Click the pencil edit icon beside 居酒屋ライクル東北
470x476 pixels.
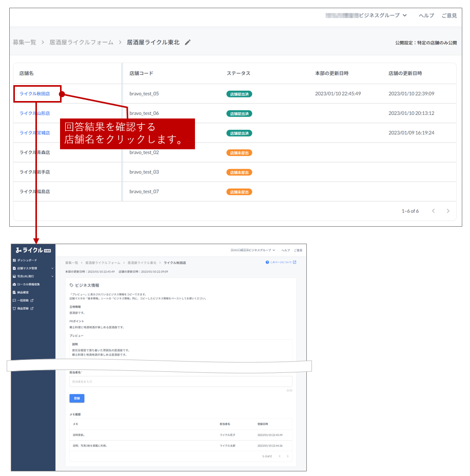(188, 43)
